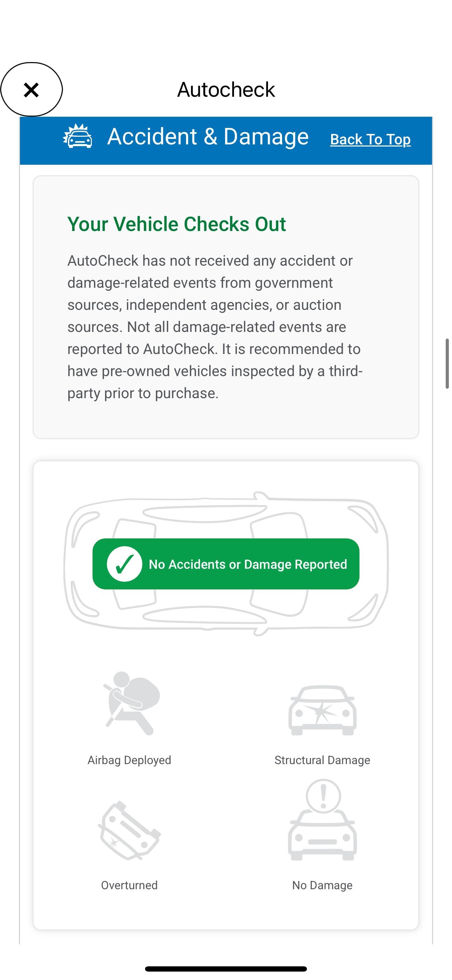This screenshot has height=980, width=452.
Task: Tap the Accident & Damage section header title
Action: 208,137
